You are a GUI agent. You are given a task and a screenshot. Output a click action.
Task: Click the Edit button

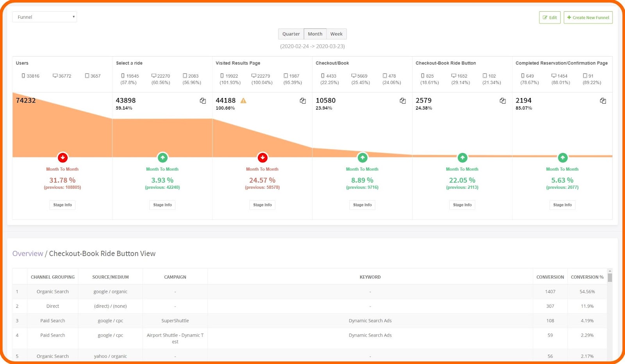click(550, 18)
